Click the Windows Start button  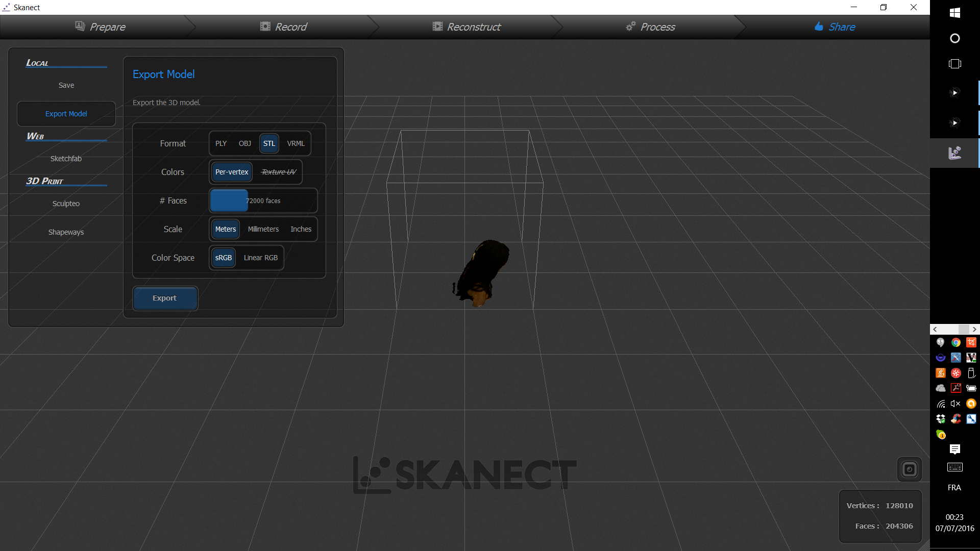(954, 13)
